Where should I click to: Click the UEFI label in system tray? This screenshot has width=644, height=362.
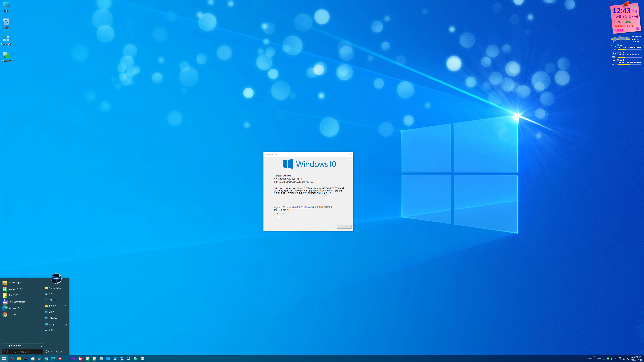[599, 359]
